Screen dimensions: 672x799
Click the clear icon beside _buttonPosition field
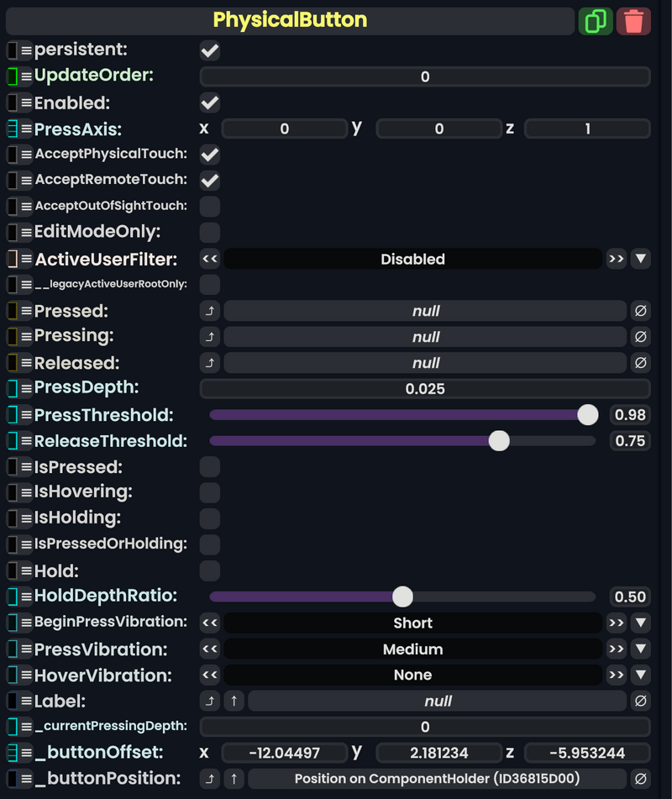coord(642,779)
